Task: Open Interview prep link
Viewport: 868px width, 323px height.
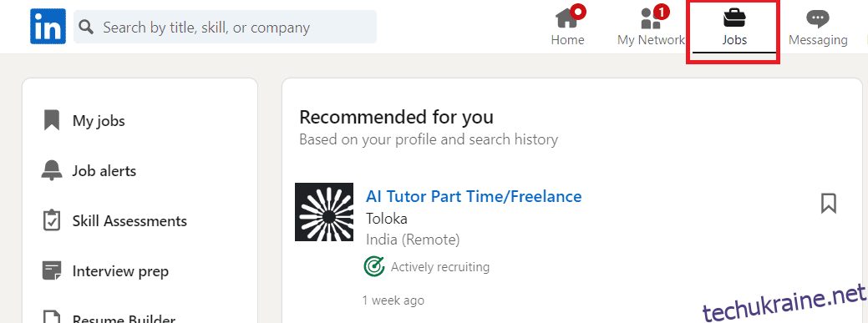Action: 120,271
